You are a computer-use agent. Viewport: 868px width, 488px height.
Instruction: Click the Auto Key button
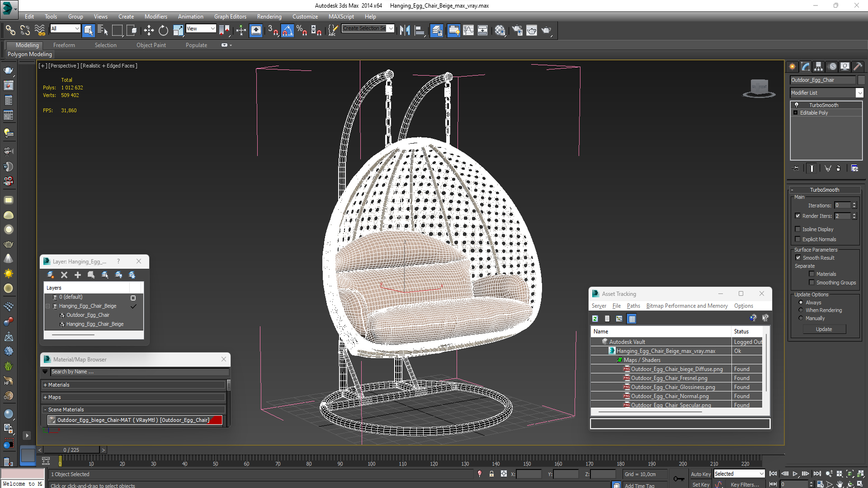[x=700, y=474]
